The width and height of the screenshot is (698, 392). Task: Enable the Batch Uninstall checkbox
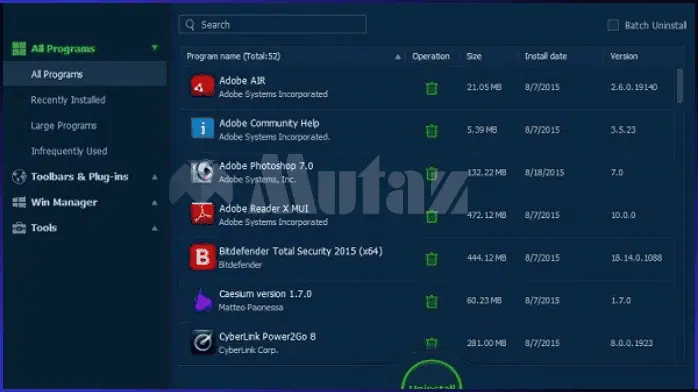coord(613,25)
